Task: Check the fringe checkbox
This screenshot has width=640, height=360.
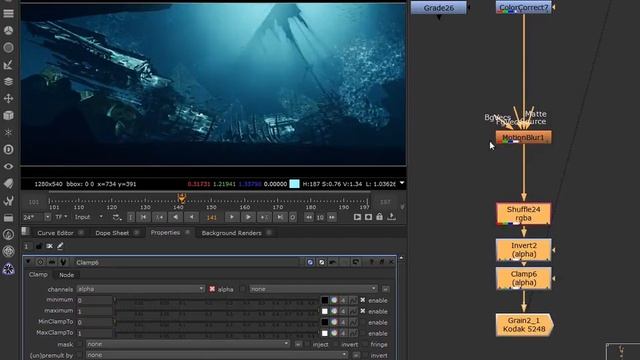Action: coord(365,344)
